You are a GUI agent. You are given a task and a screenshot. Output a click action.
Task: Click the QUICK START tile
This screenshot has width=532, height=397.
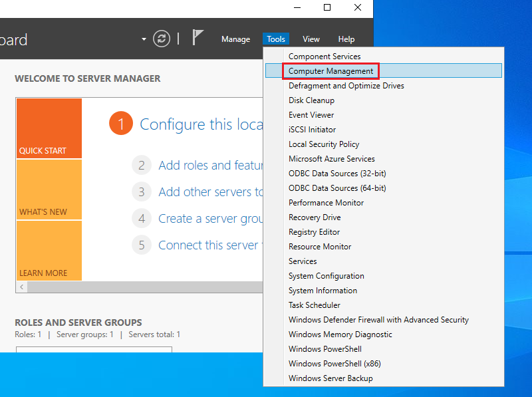point(49,129)
